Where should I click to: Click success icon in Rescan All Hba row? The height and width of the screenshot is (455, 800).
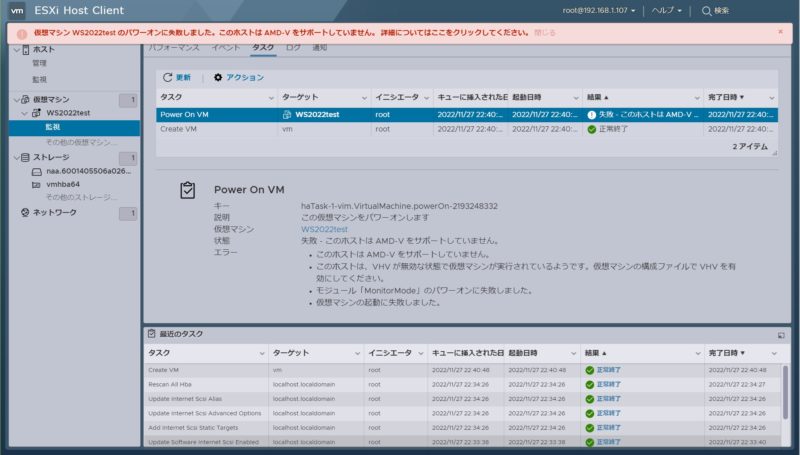coord(590,385)
